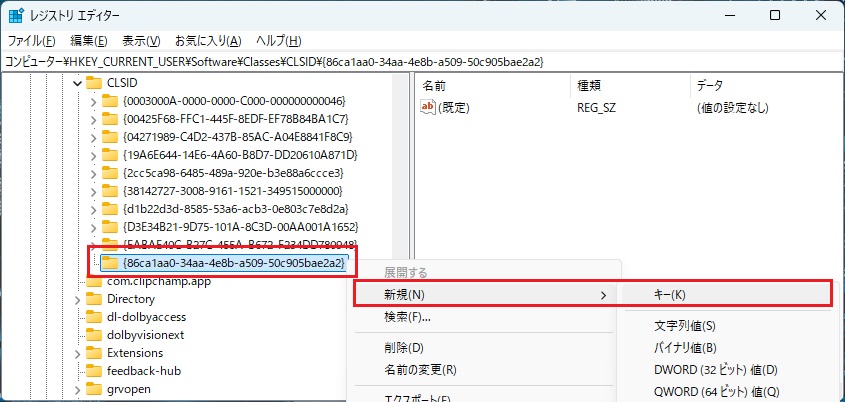Click the Directory folder icon
This screenshot has height=402, width=845.
pos(94,299)
